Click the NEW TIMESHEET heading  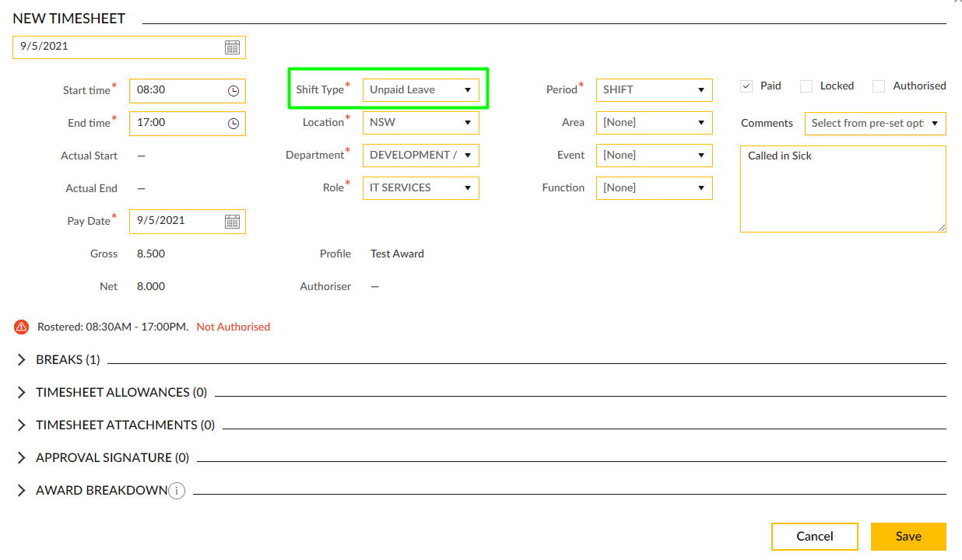pyautogui.click(x=69, y=19)
